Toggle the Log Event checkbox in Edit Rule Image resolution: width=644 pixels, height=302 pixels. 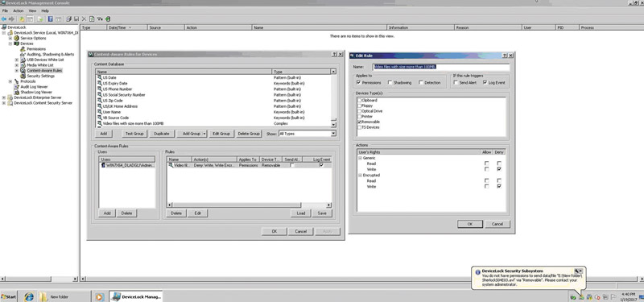point(485,83)
